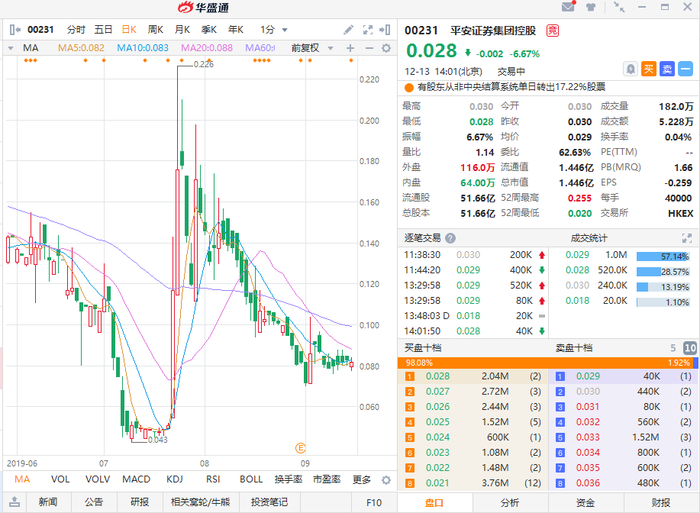The image size is (700, 513).
Task: Click the share upload icon
Action: (x=14, y=502)
